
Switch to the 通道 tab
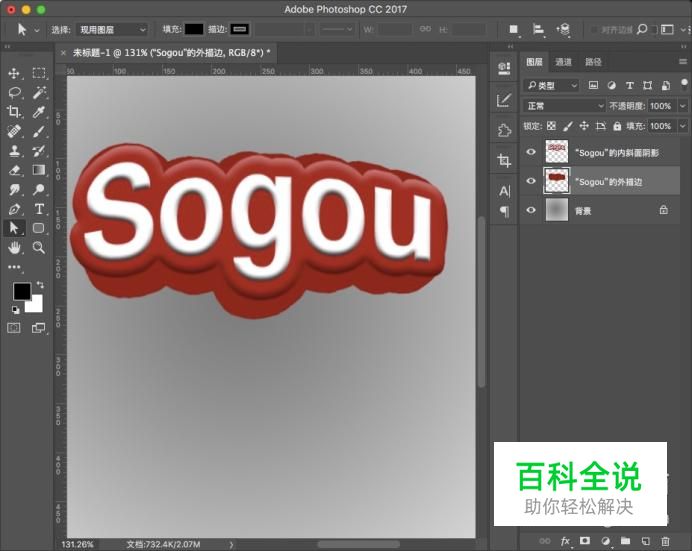pos(563,62)
